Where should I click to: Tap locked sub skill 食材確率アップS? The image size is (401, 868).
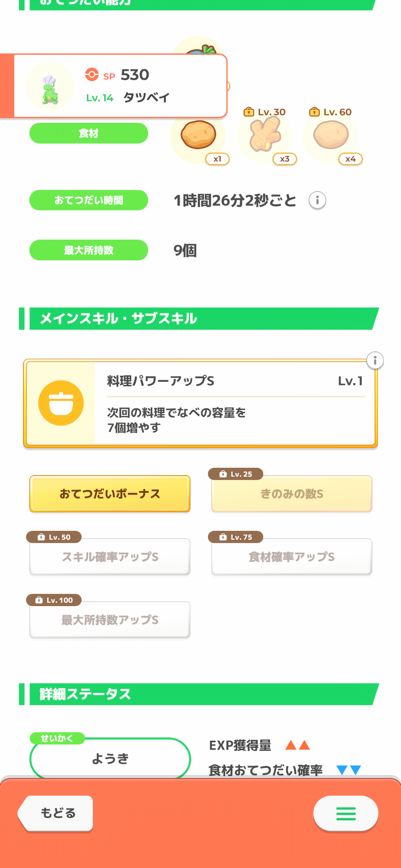click(x=292, y=557)
